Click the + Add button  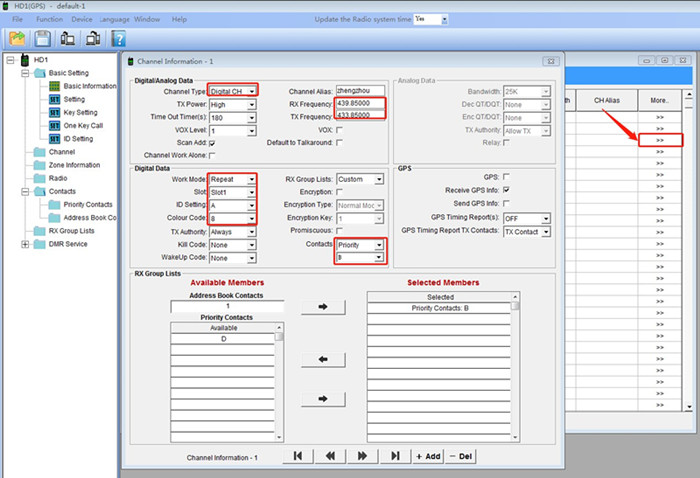427,456
